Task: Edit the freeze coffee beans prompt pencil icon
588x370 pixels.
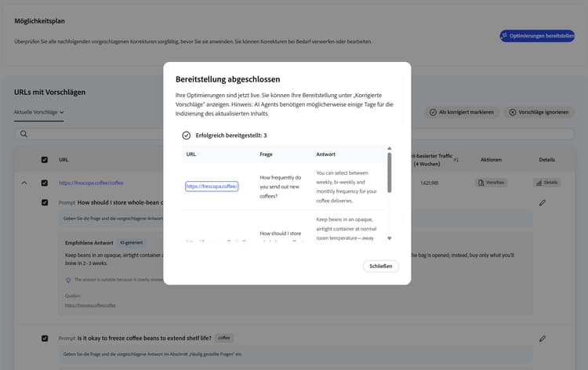Action: point(543,339)
